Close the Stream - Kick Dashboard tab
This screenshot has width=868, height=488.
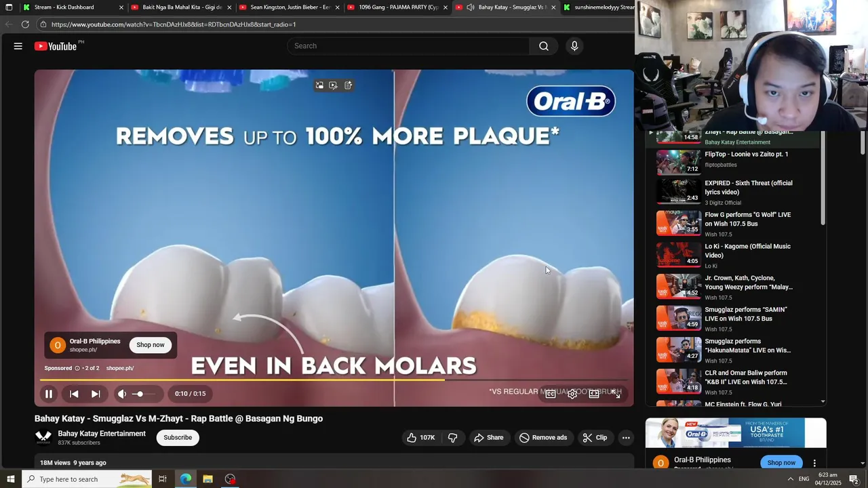121,7
